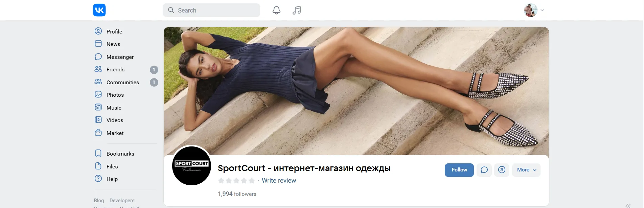Click the VK logo icon
The image size is (644, 208).
(99, 10)
